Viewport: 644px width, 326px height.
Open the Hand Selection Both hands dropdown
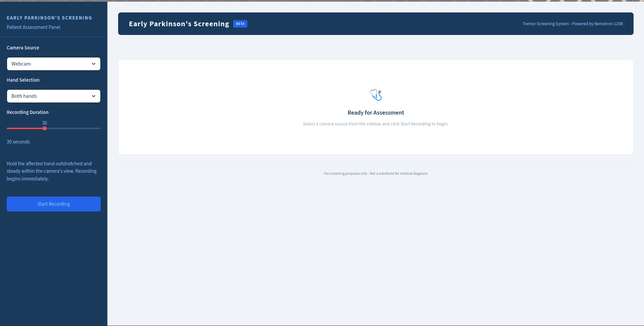coord(54,96)
